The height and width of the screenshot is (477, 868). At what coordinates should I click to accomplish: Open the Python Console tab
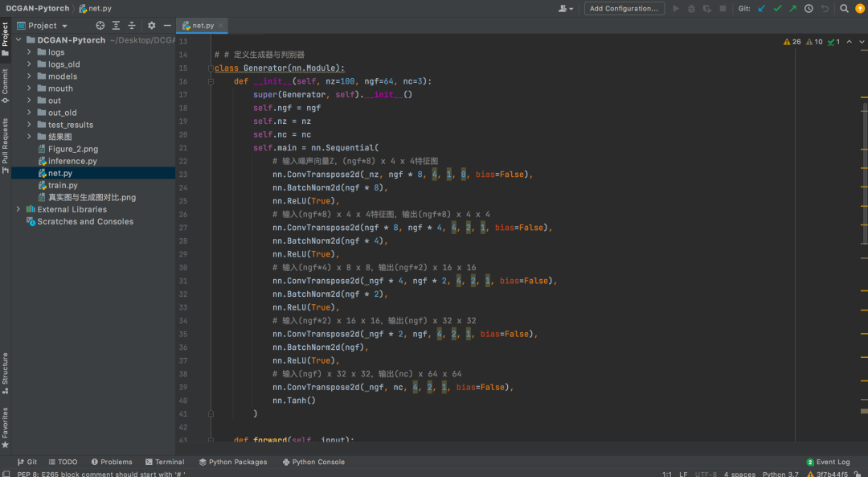(x=313, y=462)
